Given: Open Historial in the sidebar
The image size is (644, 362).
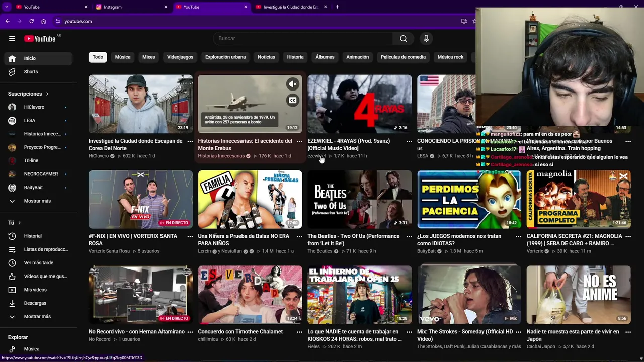Looking at the screenshot, I should (x=38, y=236).
